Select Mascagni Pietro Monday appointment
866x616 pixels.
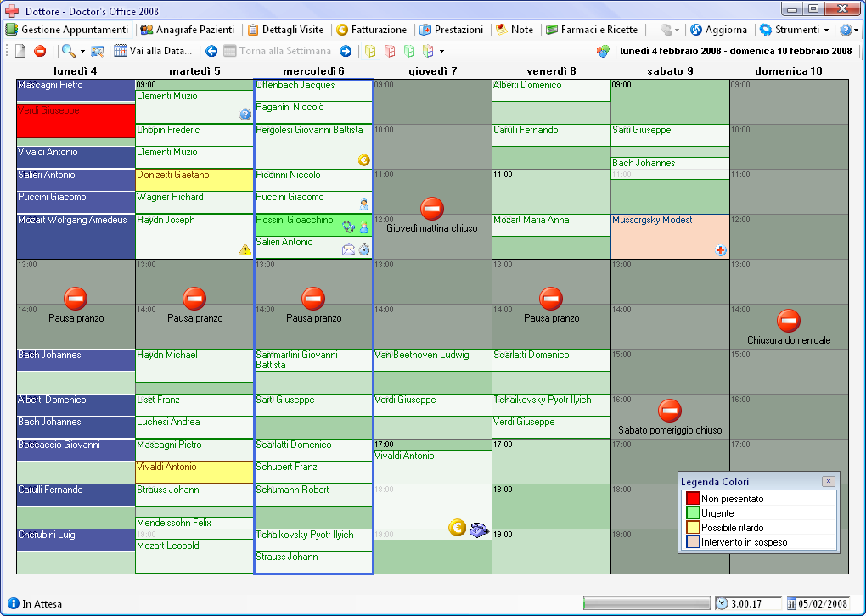pyautogui.click(x=76, y=91)
